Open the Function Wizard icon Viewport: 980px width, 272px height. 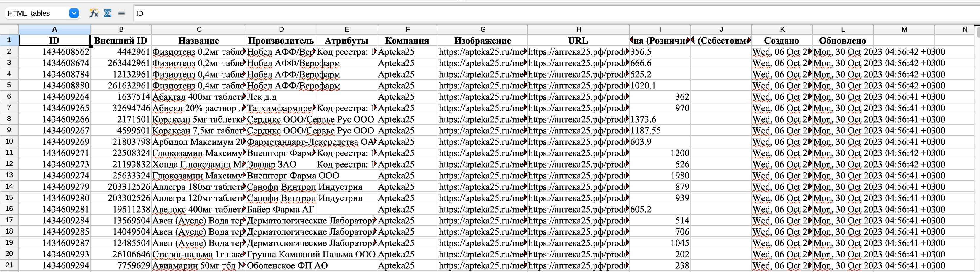click(94, 13)
